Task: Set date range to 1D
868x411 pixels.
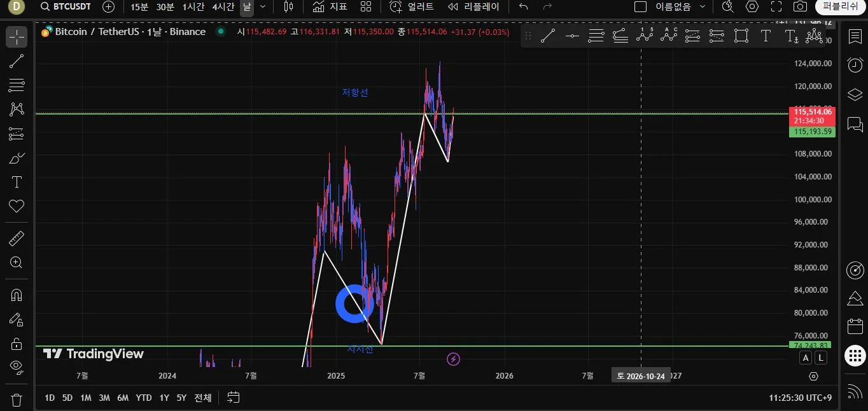Action: click(50, 398)
